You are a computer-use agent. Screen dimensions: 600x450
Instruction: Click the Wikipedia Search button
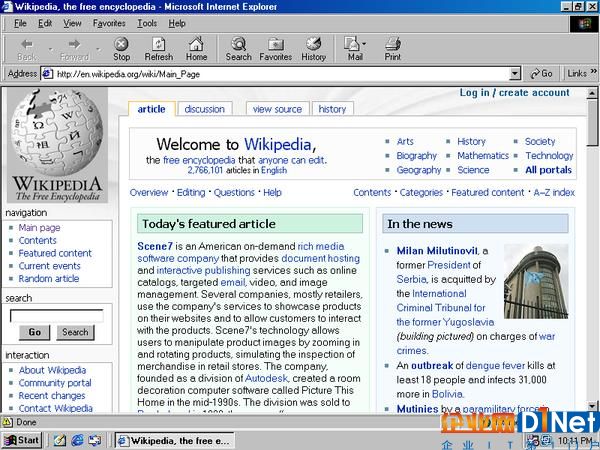pyautogui.click(x=75, y=332)
